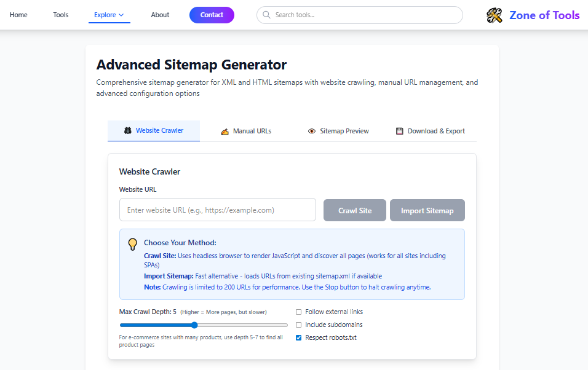Focus the Website URL input field
The height and width of the screenshot is (370, 588).
217,210
